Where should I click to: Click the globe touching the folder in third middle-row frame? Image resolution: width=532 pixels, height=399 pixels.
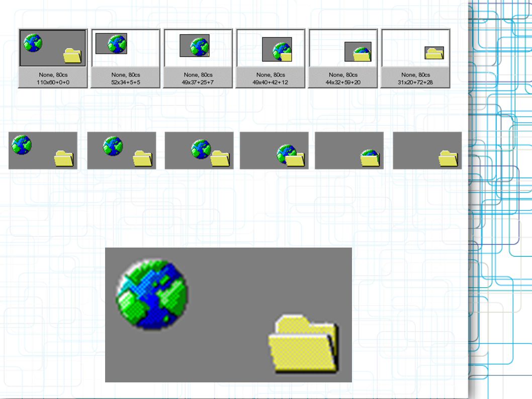(200, 149)
